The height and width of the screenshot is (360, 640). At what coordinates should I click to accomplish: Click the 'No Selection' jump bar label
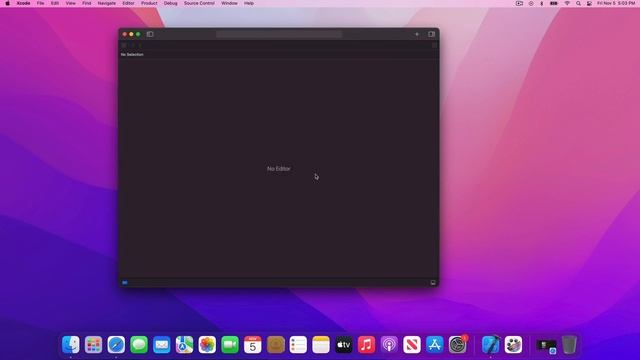(x=132, y=54)
